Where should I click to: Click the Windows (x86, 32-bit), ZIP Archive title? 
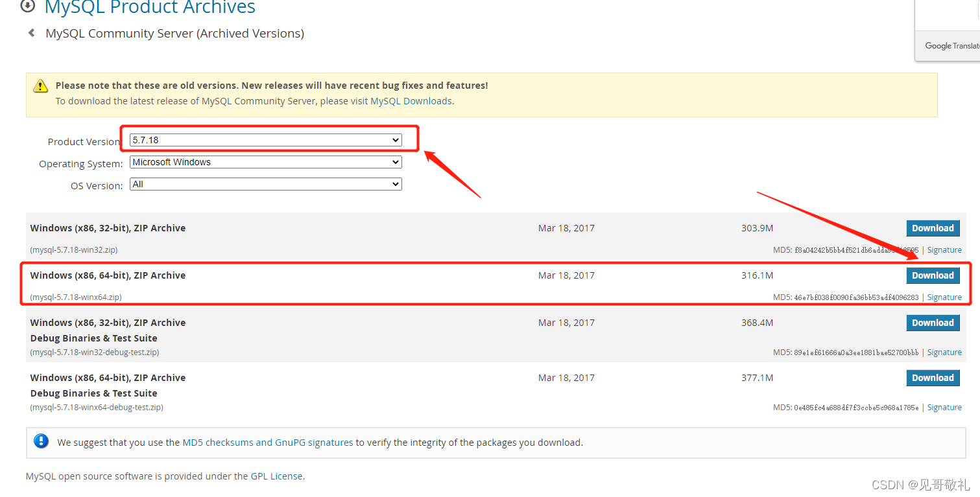pos(108,228)
